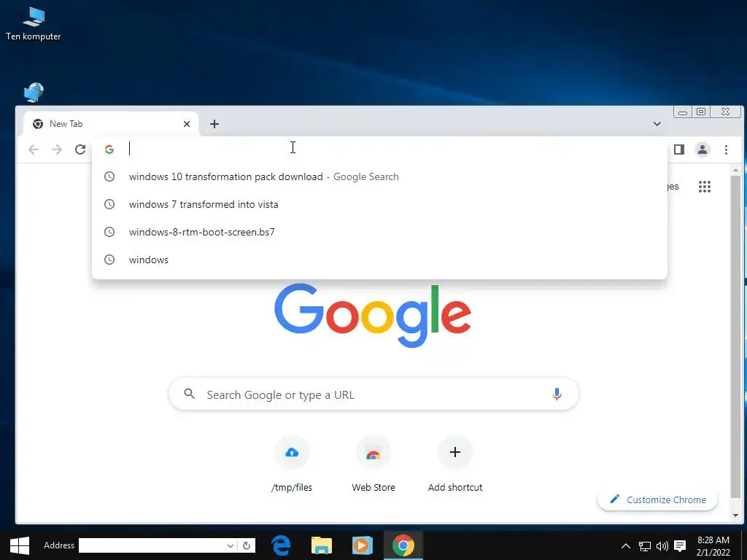The image size is (747, 560).
Task: Click the taskbar Address input field
Action: point(152,545)
